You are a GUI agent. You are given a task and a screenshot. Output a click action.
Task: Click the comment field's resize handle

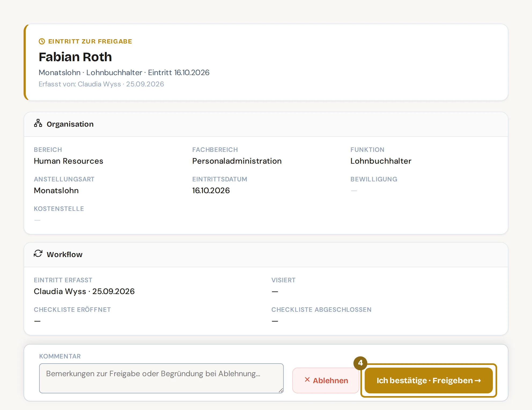click(x=281, y=390)
